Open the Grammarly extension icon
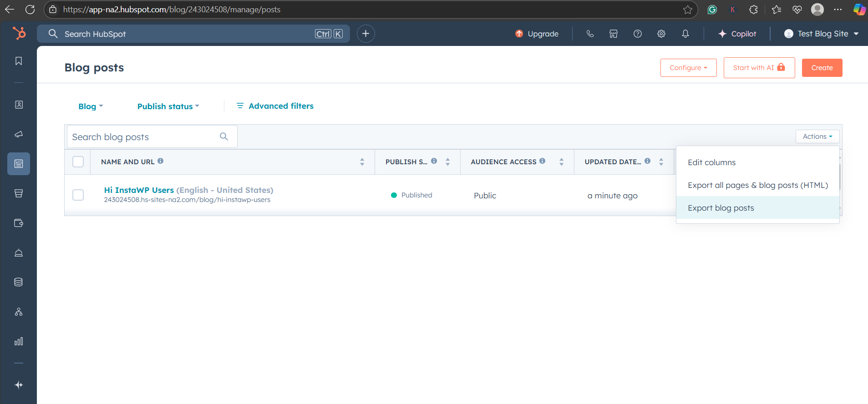The width and height of the screenshot is (868, 404). (712, 10)
